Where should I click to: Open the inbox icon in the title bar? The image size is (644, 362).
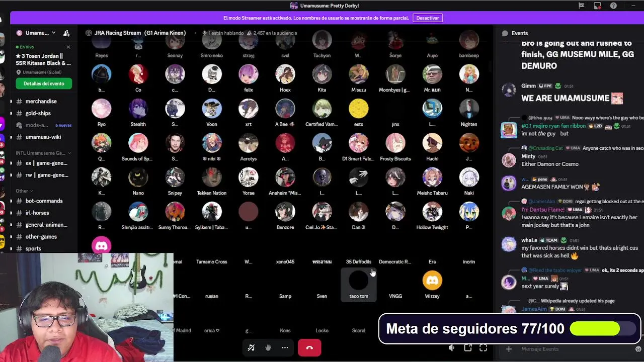pos(597,6)
